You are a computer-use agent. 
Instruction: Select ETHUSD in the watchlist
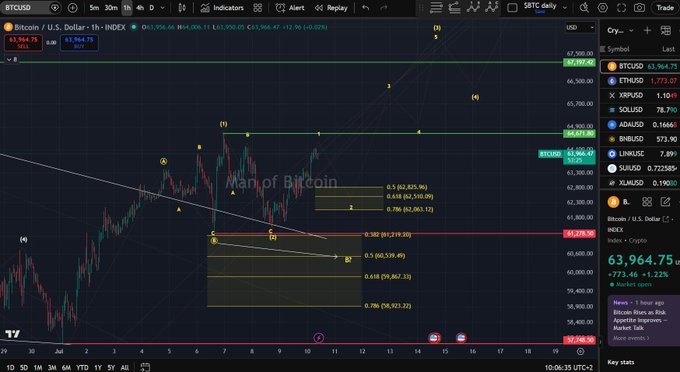pyautogui.click(x=641, y=81)
